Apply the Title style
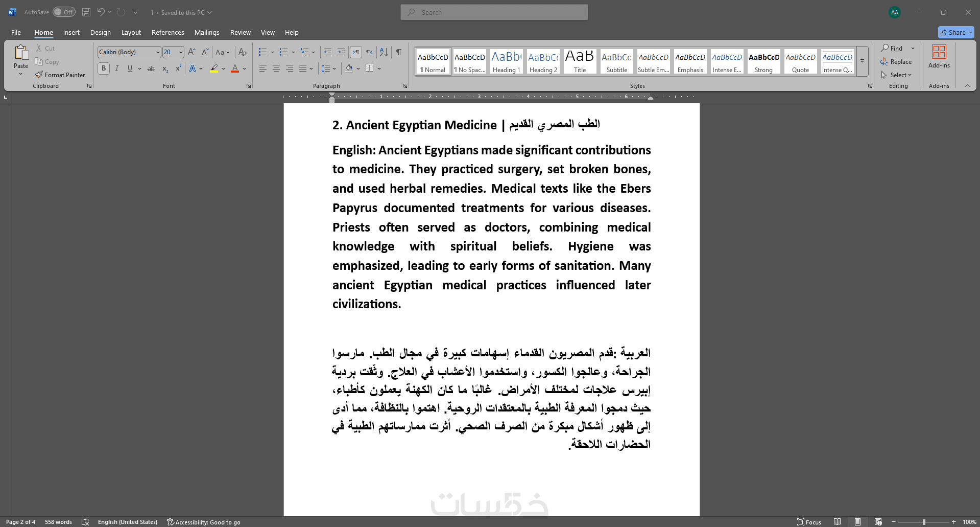980x527 pixels. click(580, 61)
